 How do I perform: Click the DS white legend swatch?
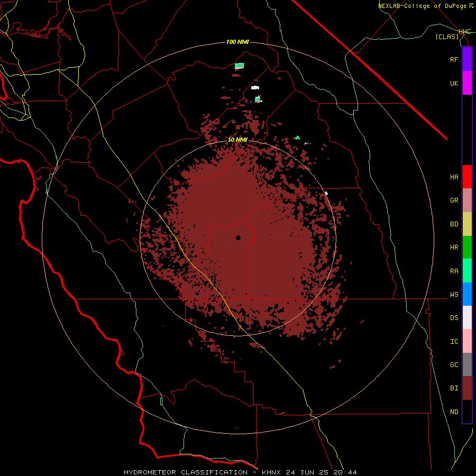click(x=467, y=317)
